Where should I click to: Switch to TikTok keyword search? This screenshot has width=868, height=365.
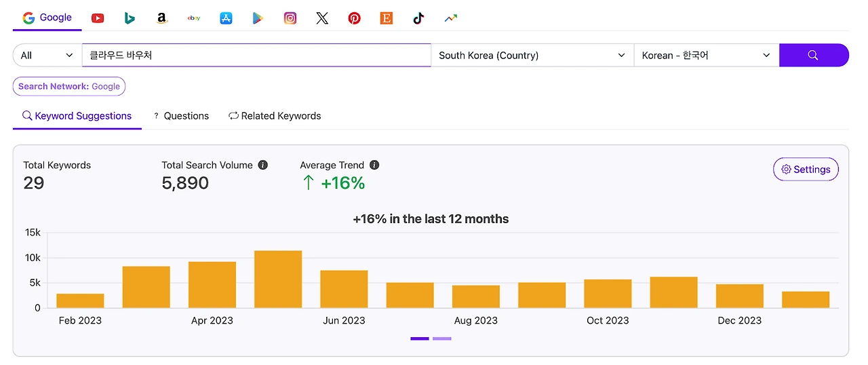click(418, 18)
